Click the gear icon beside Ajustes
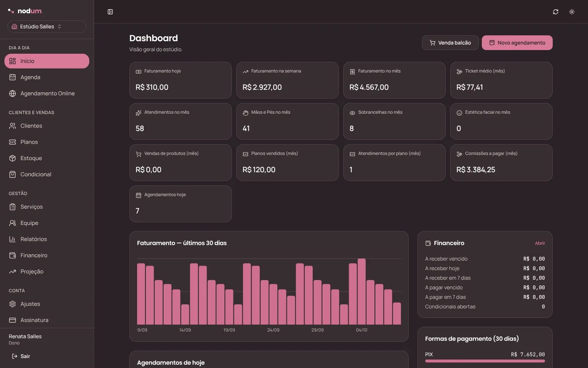 (12, 304)
